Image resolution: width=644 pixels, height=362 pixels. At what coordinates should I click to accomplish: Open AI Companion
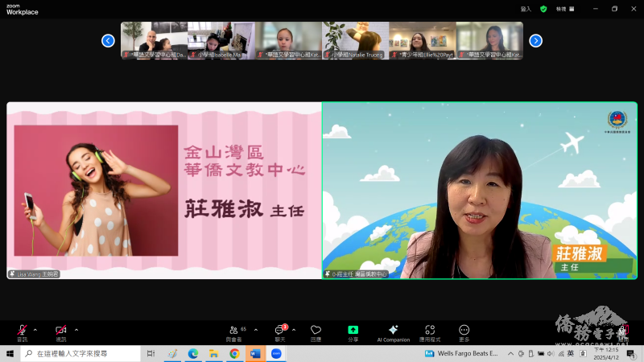393,331
